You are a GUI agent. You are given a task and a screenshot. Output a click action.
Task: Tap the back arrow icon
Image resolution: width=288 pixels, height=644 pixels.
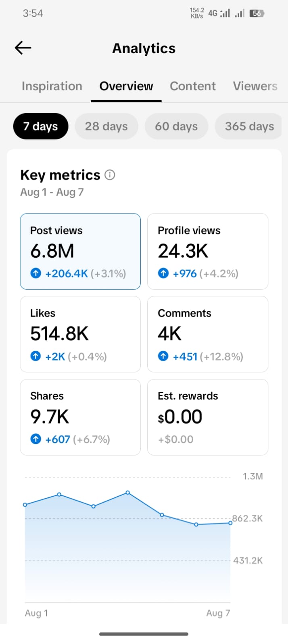[x=23, y=48]
